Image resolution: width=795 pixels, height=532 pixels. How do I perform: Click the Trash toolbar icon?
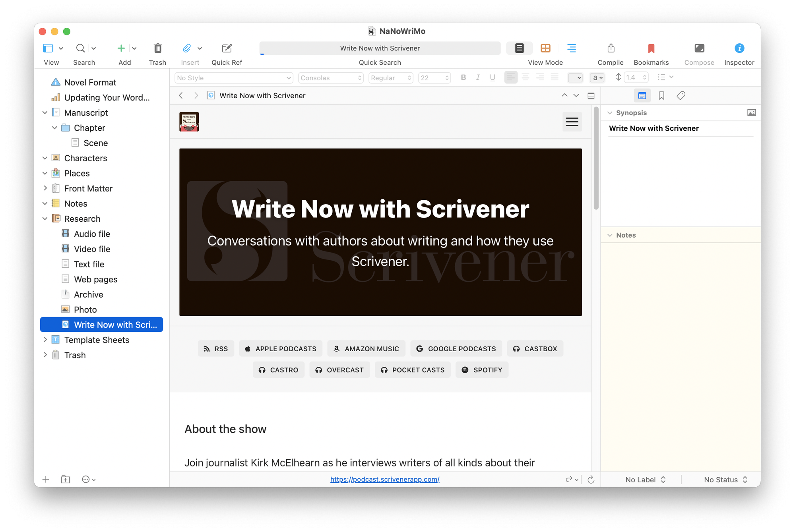(157, 48)
